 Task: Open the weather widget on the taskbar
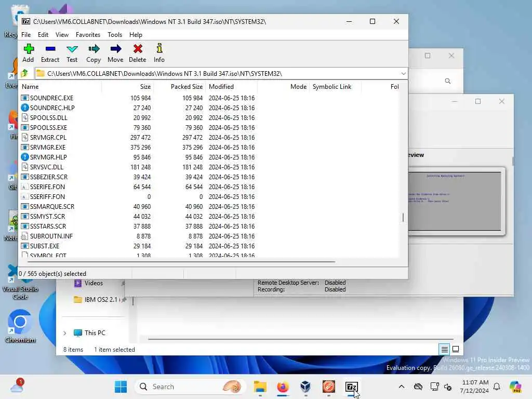tap(17, 387)
